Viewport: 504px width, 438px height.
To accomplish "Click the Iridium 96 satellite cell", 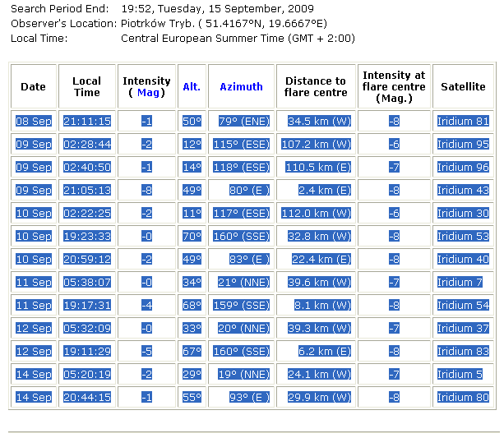I will [463, 167].
